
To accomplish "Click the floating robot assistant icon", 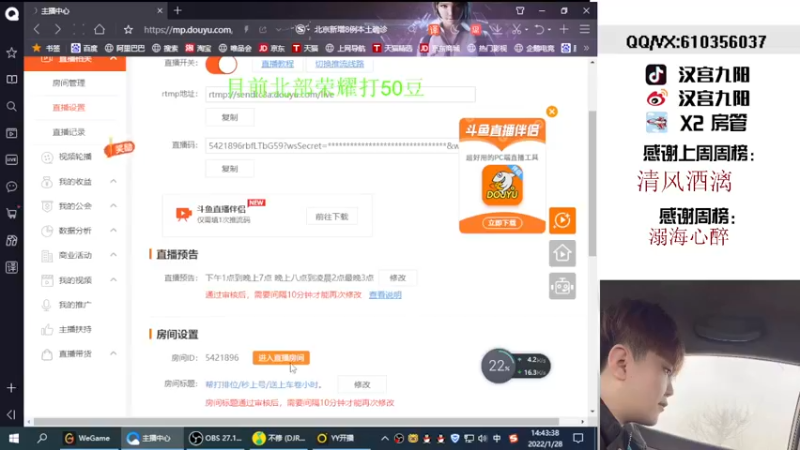I will [562, 286].
